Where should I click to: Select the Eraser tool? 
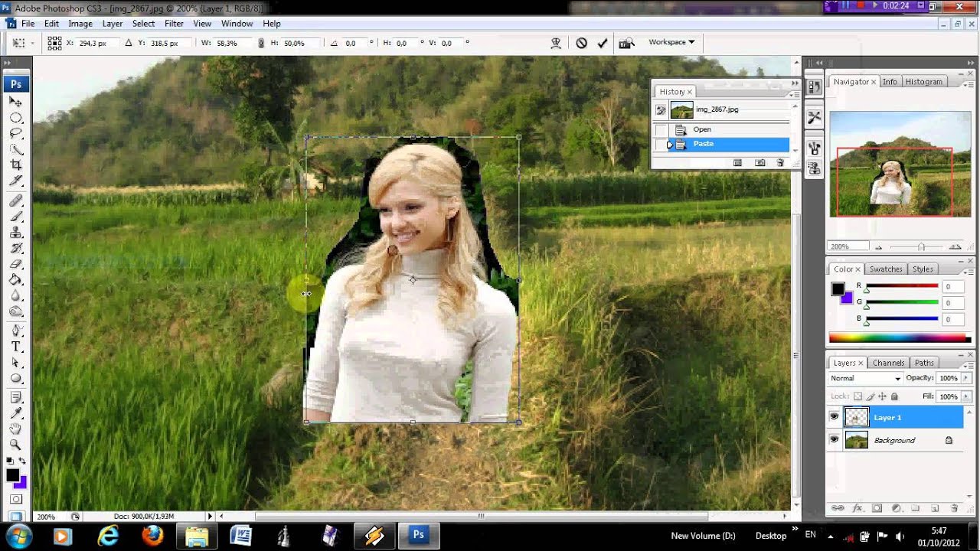pyautogui.click(x=16, y=264)
